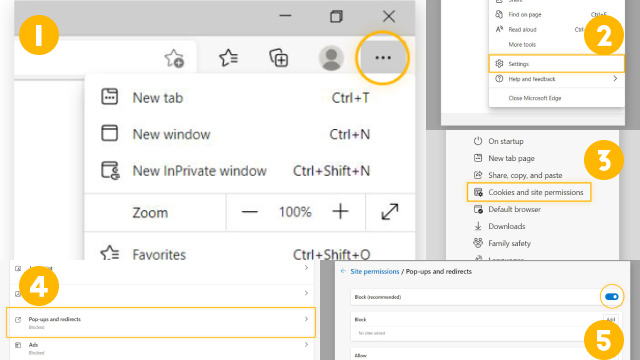This screenshot has height=360, width=640.
Task: Open the Favorites list toolbar icon
Action: [x=229, y=58]
